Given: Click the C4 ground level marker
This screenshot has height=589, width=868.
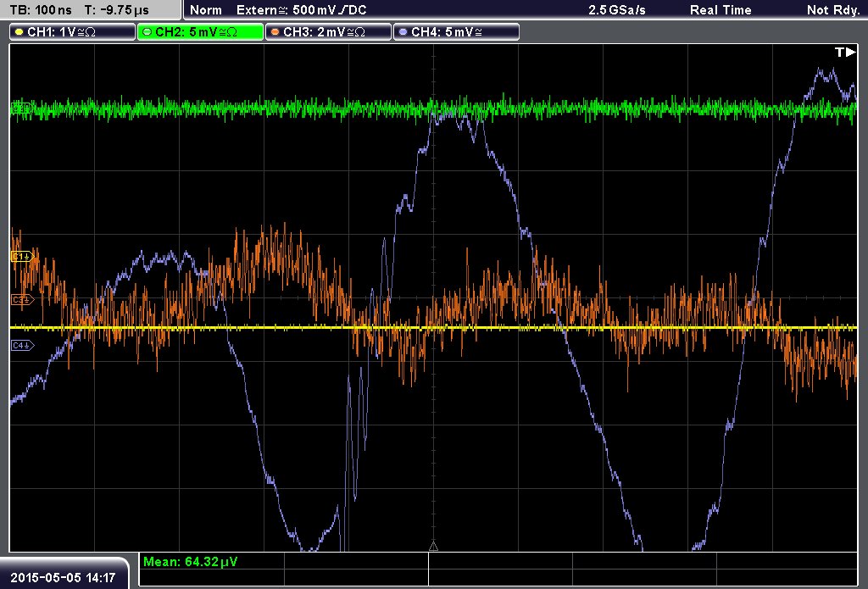Looking at the screenshot, I should tap(23, 346).
